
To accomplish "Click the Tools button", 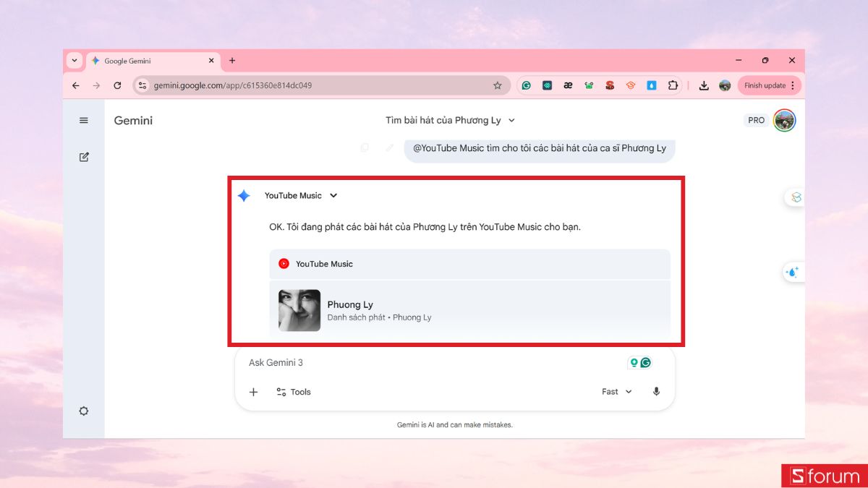I will pos(293,392).
